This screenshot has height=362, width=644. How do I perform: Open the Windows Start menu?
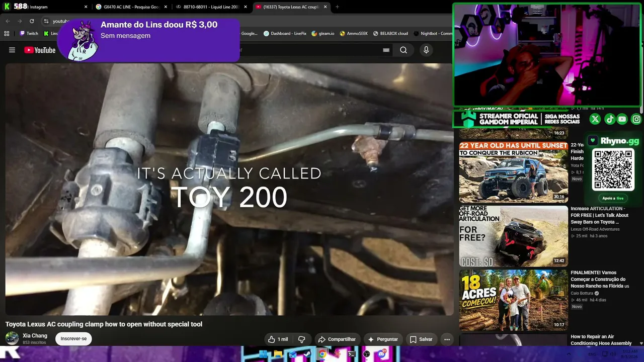click(263, 354)
